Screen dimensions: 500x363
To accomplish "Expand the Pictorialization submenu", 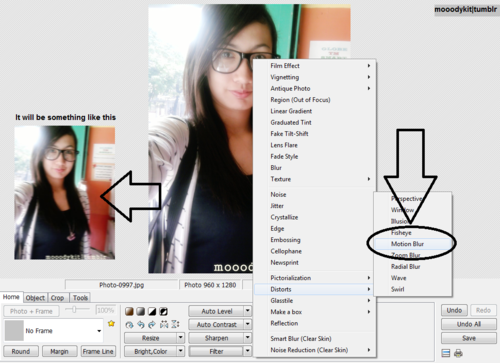I will [x=314, y=278].
